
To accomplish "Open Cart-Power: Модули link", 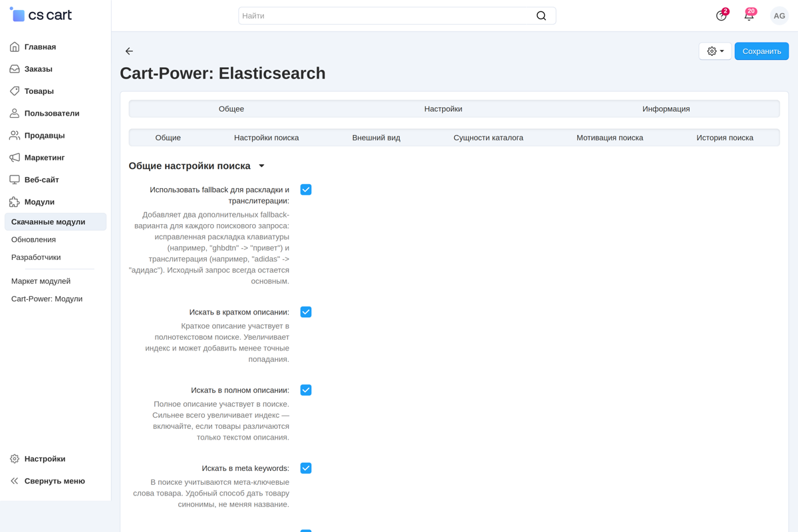I will pos(47,299).
